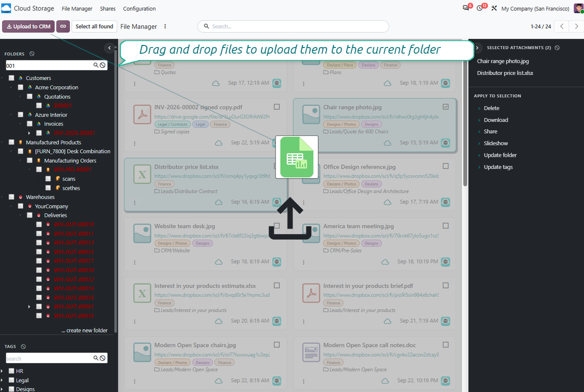The width and height of the screenshot is (584, 392).
Task: Collapse the selected attachments panel chevron
Action: tap(477, 48)
